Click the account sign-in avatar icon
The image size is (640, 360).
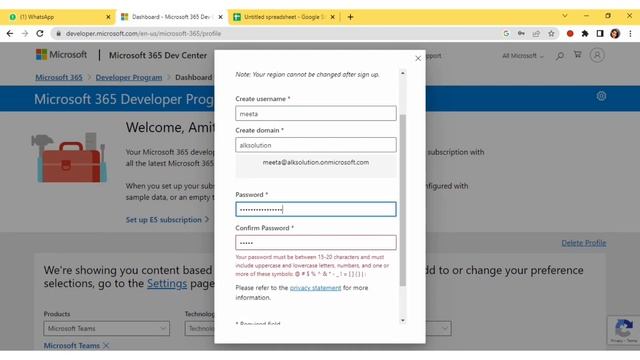tap(597, 55)
